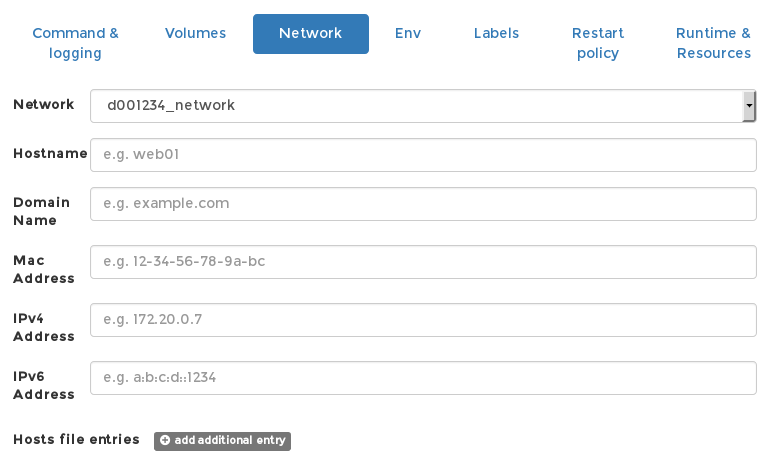Switch to the Restart policy tab
Viewport: 779px width, 458px height.
click(598, 43)
